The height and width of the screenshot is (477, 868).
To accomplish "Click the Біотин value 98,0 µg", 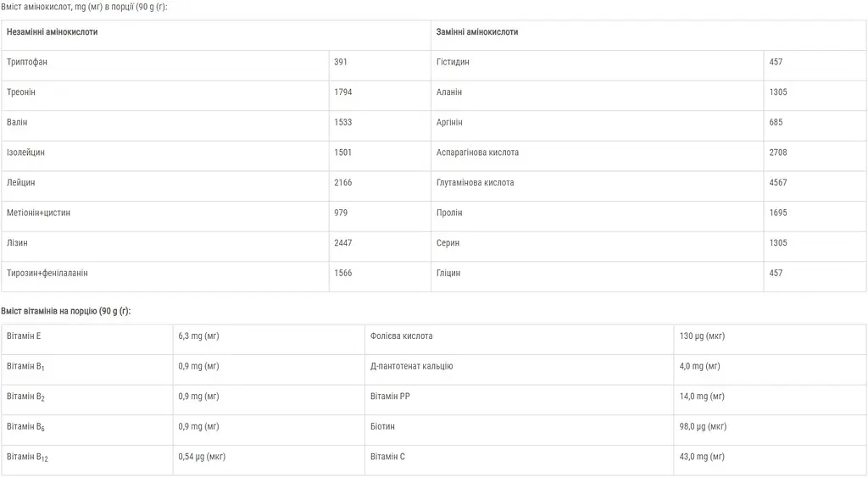I will (703, 427).
